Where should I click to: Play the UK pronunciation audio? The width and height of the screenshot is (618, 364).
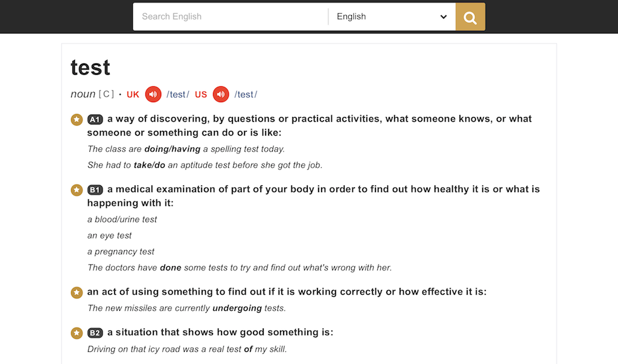153,94
